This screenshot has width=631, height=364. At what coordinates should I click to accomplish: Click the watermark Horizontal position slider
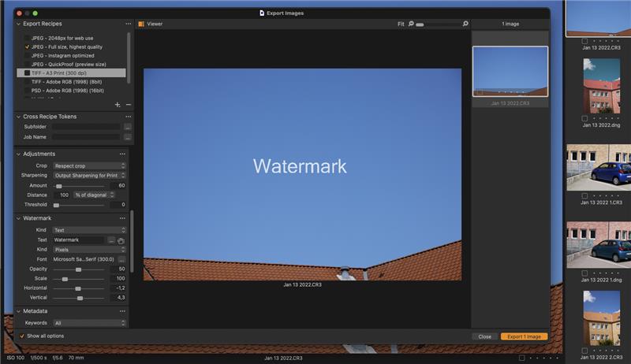78,288
